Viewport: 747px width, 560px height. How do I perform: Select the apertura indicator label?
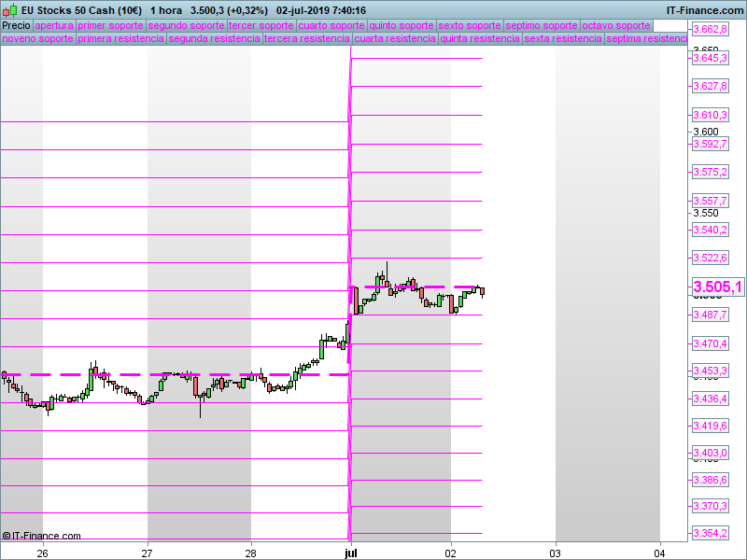pyautogui.click(x=54, y=26)
